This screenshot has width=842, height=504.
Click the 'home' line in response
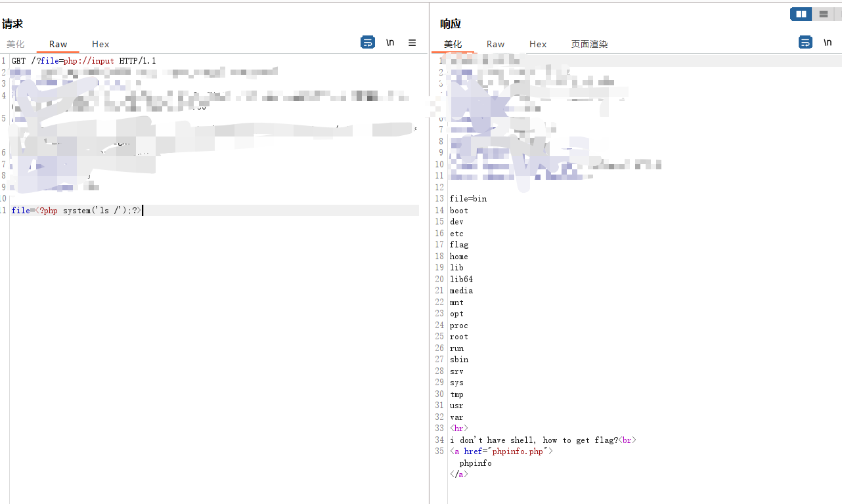point(459,257)
